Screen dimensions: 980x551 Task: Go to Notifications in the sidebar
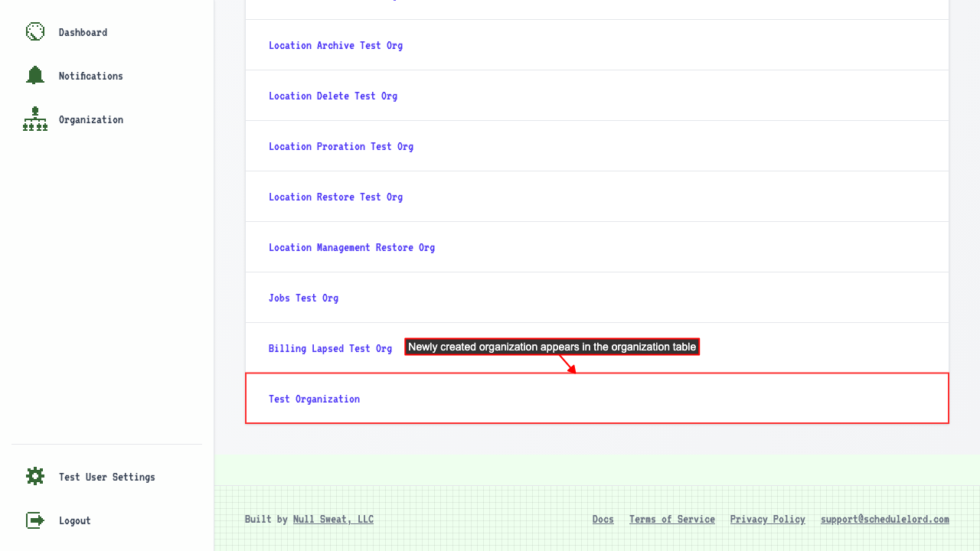(x=90, y=76)
